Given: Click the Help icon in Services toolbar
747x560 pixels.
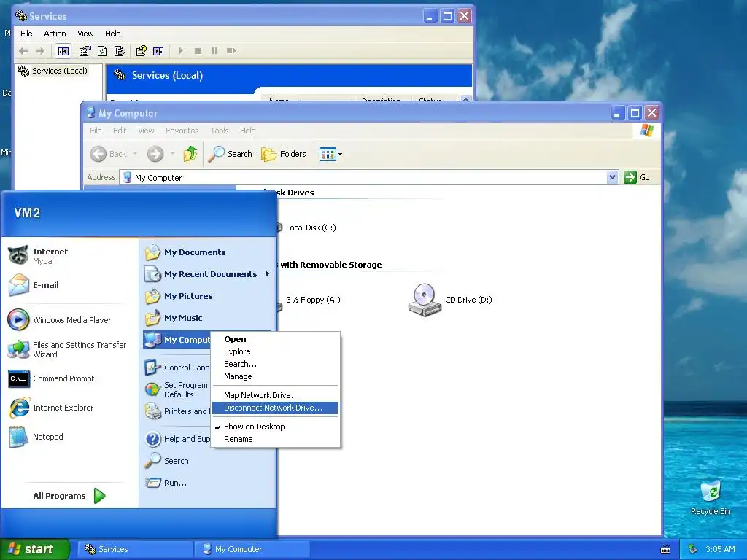Looking at the screenshot, I should tap(141, 51).
